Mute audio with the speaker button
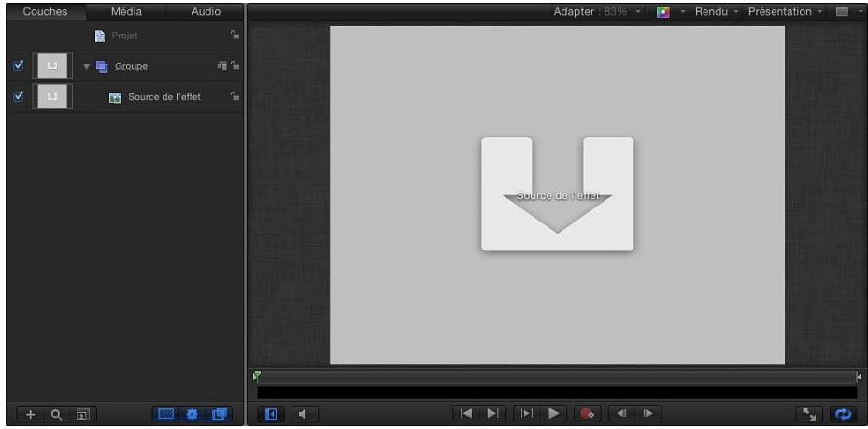Image resolution: width=868 pixels, height=429 pixels. tap(304, 414)
